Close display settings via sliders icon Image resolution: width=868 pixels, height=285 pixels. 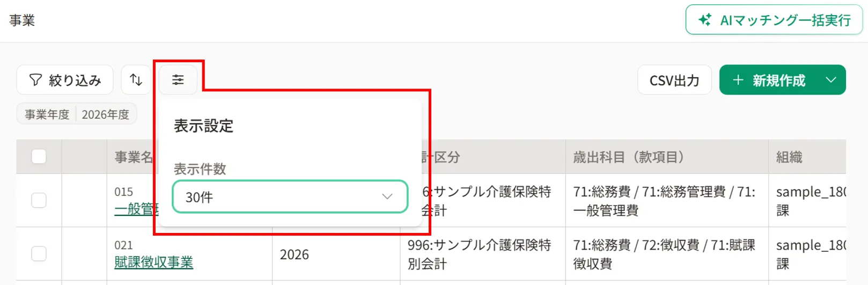(x=178, y=80)
